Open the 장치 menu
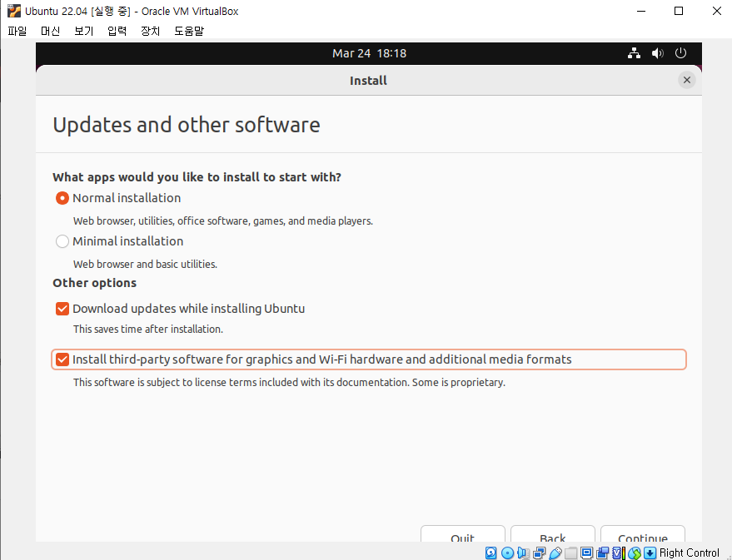This screenshot has width=732, height=560. [151, 31]
